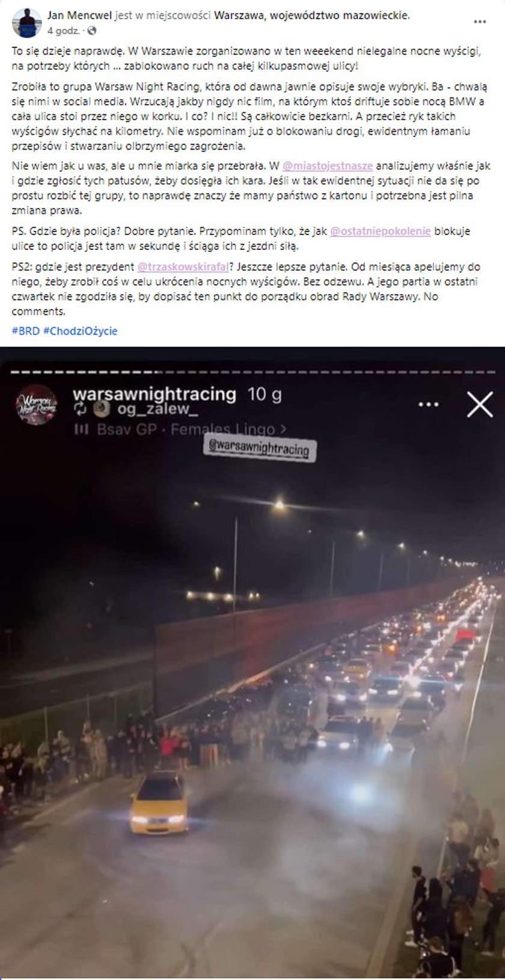Expand the 'Bsav GP · Females Lingo' track
The image size is (505, 980).
pos(191,429)
